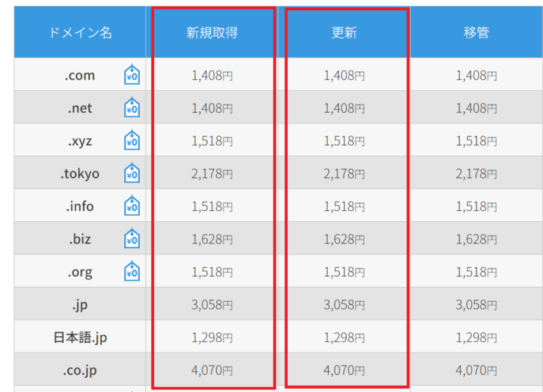Click the ¥0 tag icon beside .tokyo

pos(132,174)
